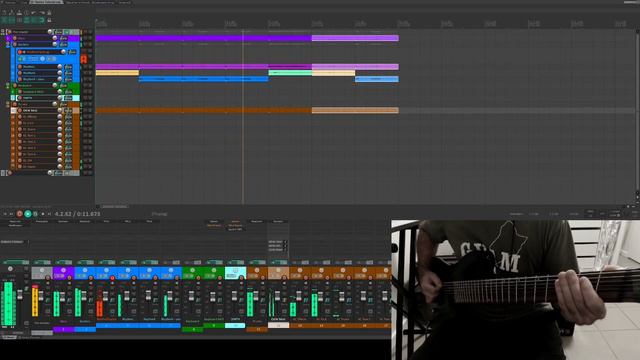Toggle snap toolbar button

(42, 20)
